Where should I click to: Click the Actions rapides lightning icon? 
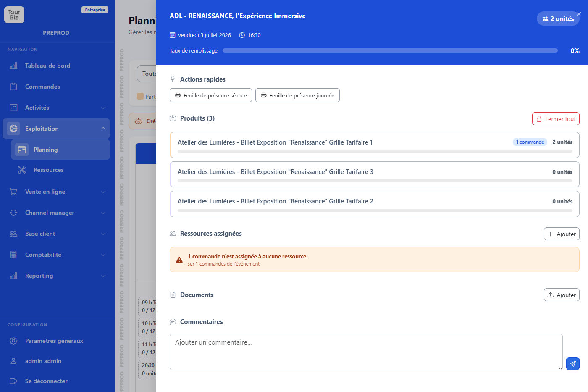(x=173, y=79)
